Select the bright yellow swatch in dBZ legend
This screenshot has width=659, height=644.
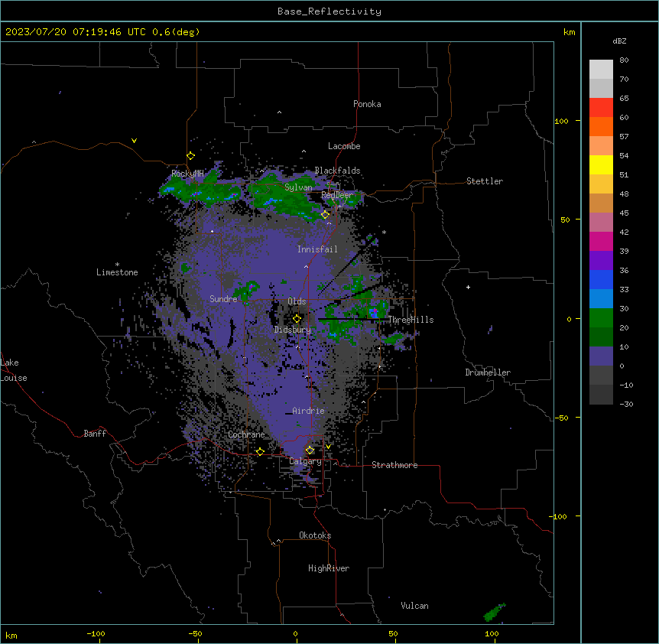tap(601, 164)
